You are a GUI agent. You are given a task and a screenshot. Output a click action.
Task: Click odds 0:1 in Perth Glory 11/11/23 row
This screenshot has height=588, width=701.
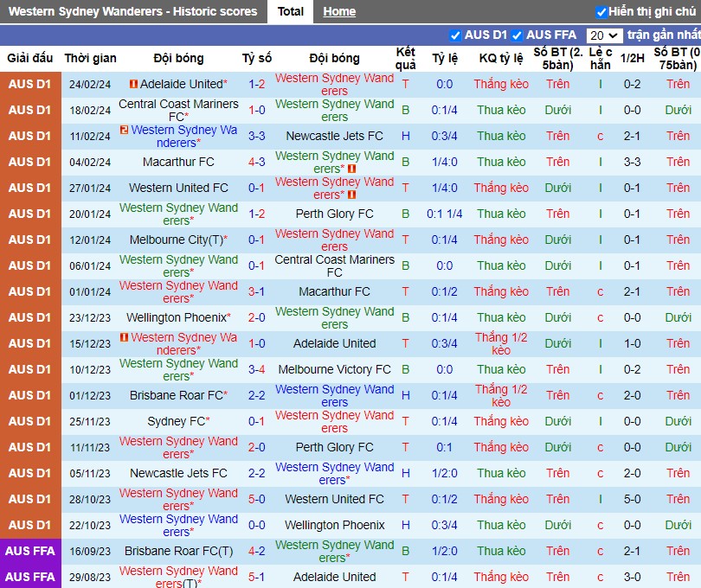444,447
